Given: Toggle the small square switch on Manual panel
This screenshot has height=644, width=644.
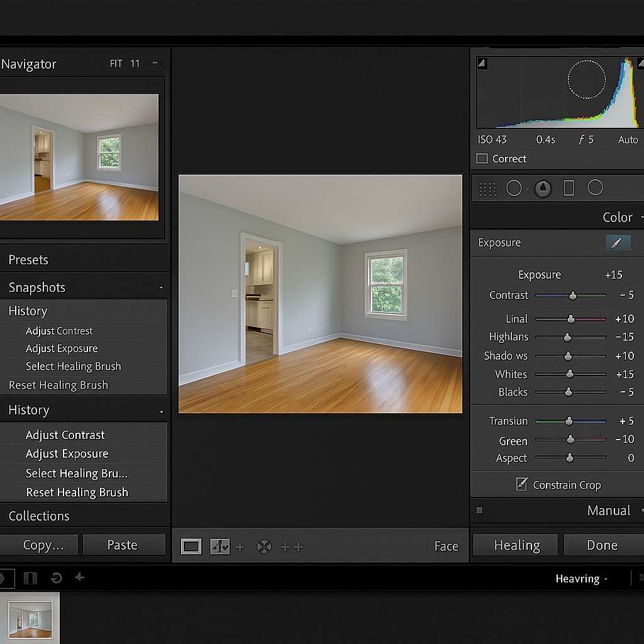Looking at the screenshot, I should [x=479, y=511].
